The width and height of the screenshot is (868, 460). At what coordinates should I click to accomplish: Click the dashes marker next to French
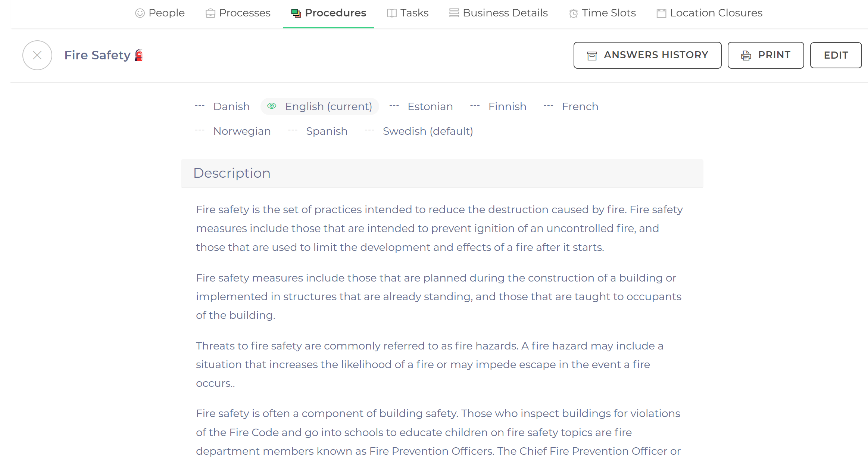549,106
